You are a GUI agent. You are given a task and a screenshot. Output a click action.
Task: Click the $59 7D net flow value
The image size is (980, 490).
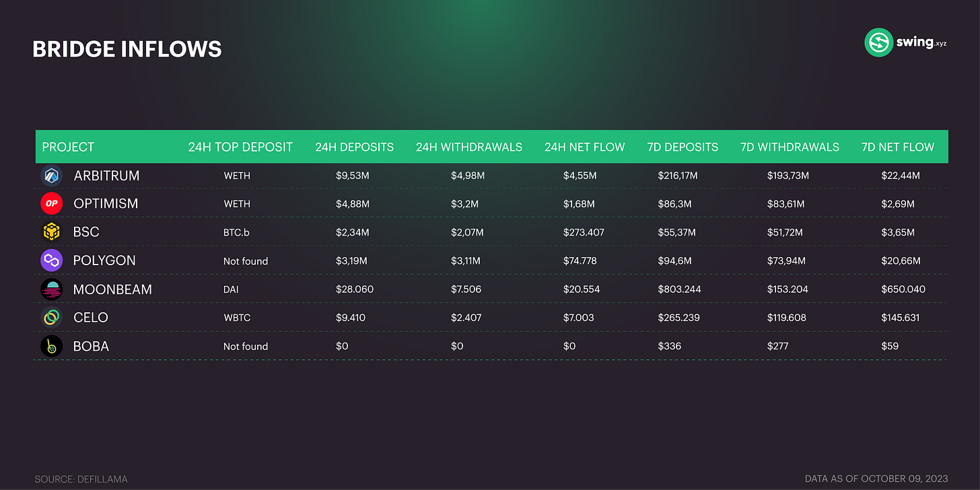pos(890,346)
